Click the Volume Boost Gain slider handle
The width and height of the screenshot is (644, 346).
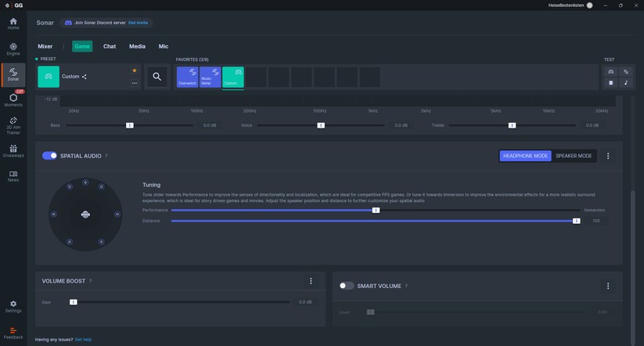(x=73, y=302)
